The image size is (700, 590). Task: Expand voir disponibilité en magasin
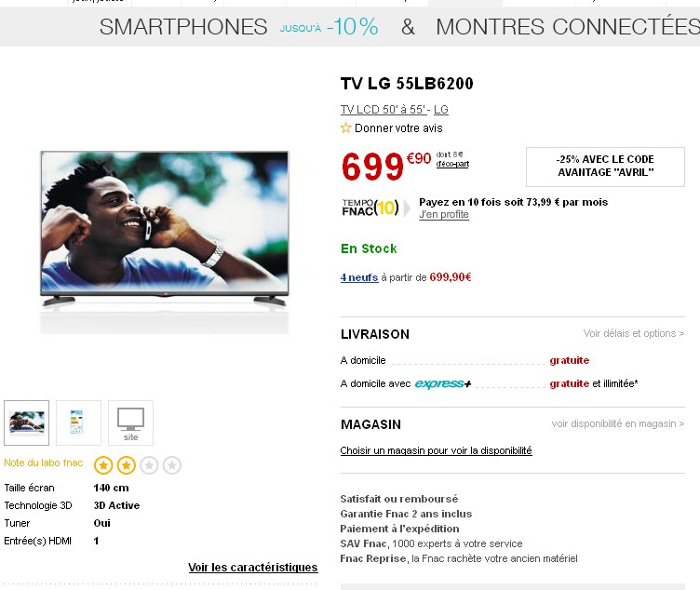617,423
